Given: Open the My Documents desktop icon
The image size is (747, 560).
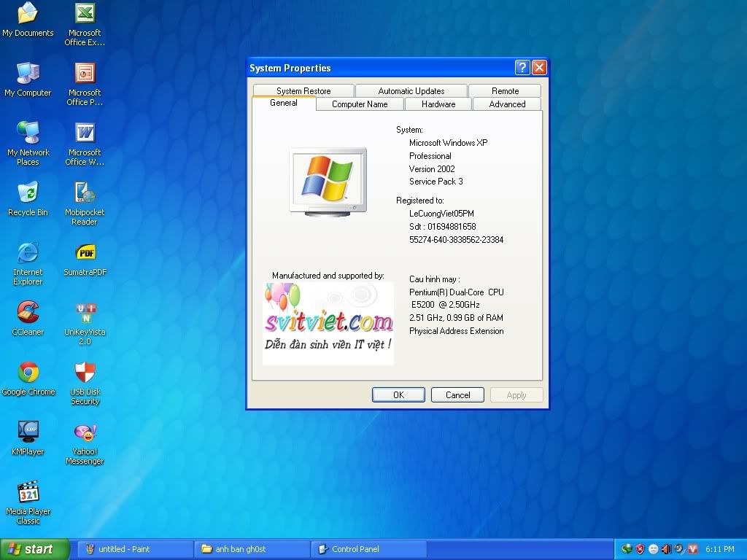Looking at the screenshot, I should [28, 20].
